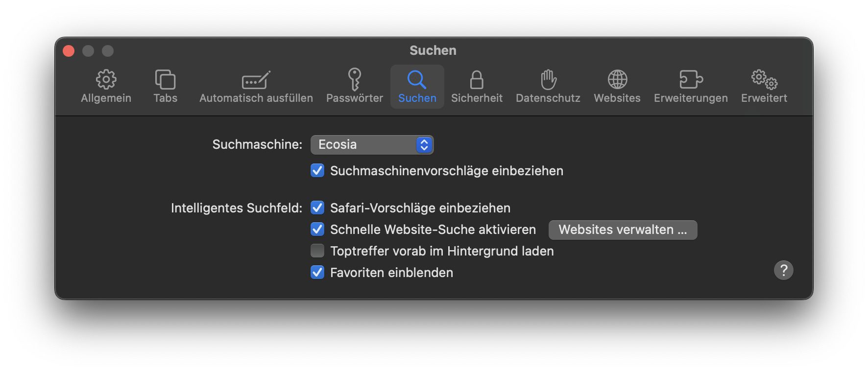
Task: Toggle Favoriten einblenden checkbox
Action: tap(317, 273)
